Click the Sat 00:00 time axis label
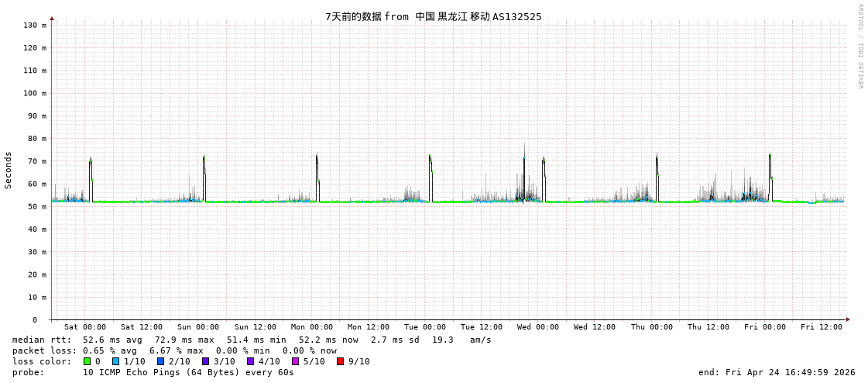Screen dimensions: 868x383 [x=85, y=327]
